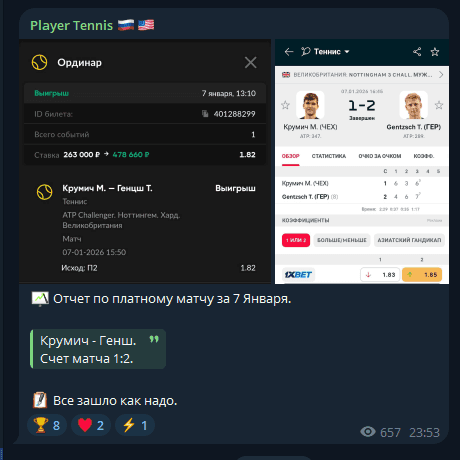
Task: React with the trophy emoji
Action: (x=47, y=425)
